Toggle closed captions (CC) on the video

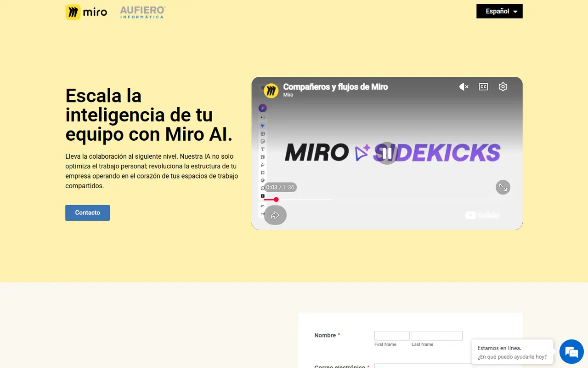[483, 86]
